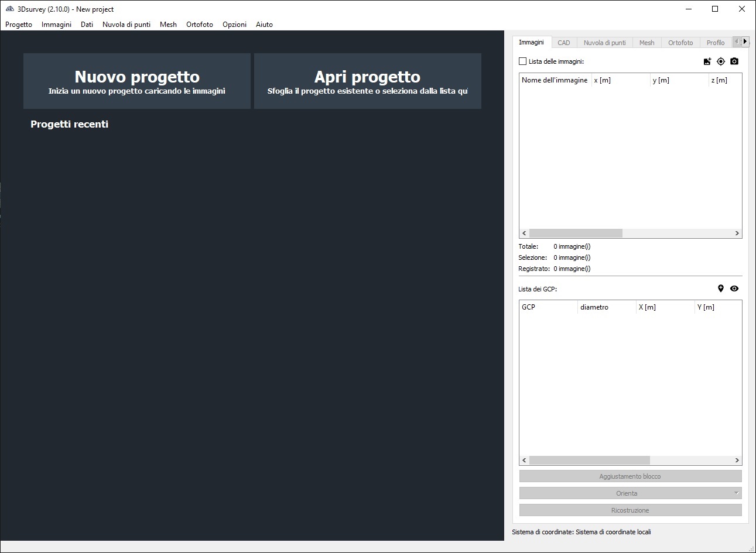The height and width of the screenshot is (553, 756).
Task: Click the Progetti recenti heading
Action: coord(69,124)
